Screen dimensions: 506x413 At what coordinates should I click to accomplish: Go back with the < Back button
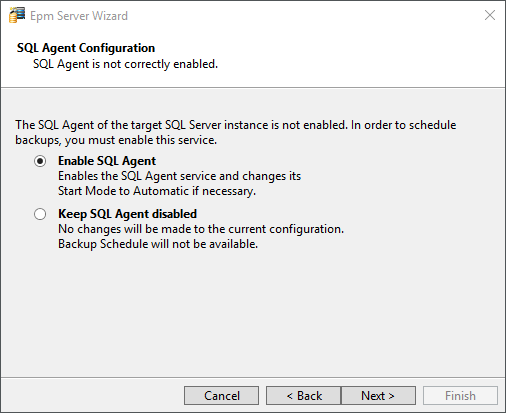tap(304, 396)
